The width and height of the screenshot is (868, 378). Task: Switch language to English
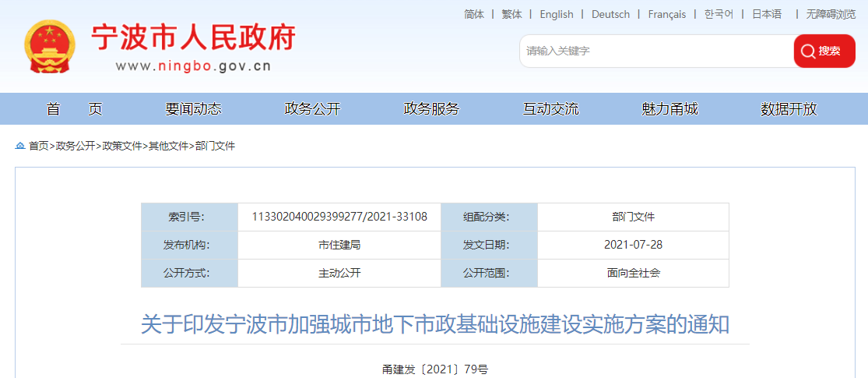(x=557, y=14)
